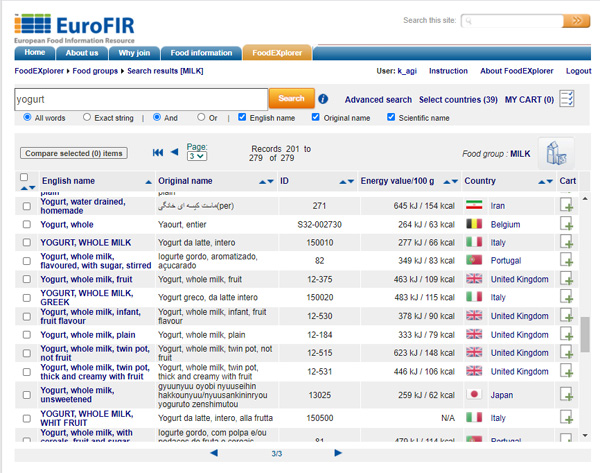Click the search info icon
Viewport: 600px width, 473px height.
[x=323, y=99]
